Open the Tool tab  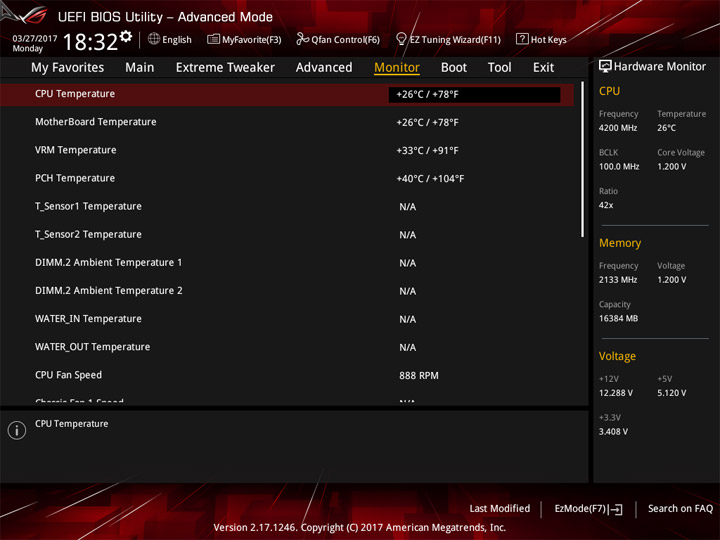point(499,68)
